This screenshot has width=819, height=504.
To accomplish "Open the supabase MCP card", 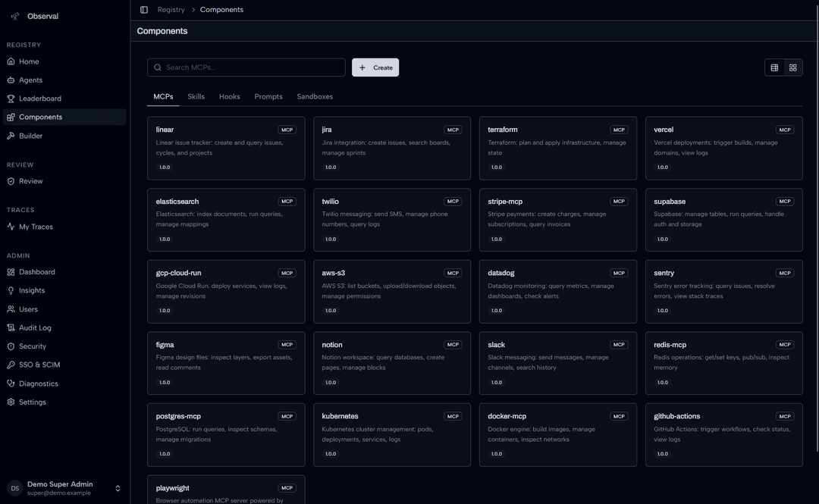I will pos(724,220).
